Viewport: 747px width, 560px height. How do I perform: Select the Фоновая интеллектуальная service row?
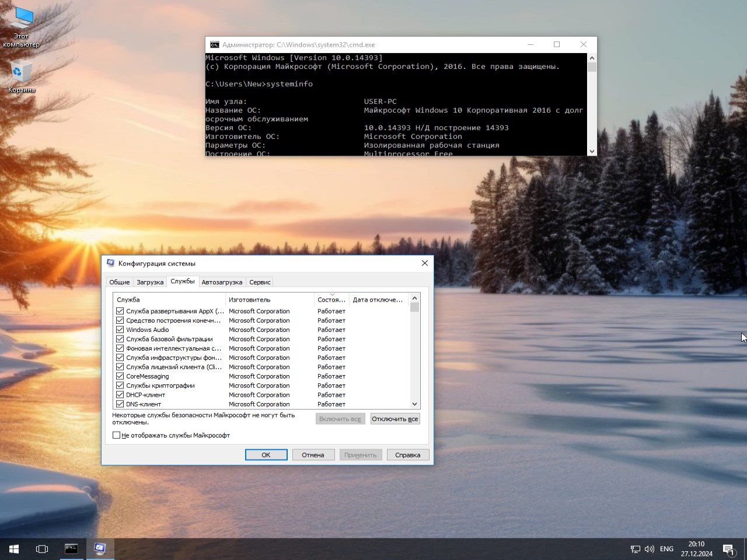261,348
